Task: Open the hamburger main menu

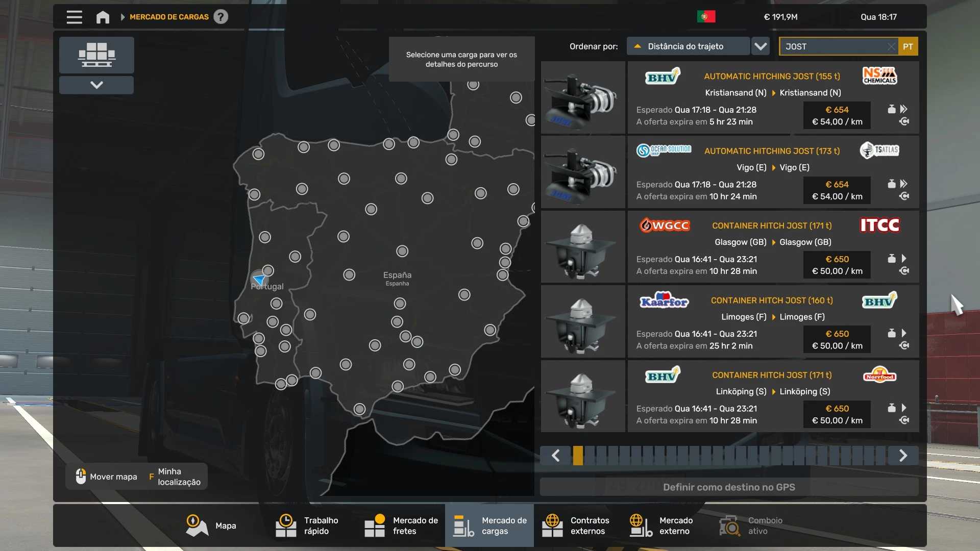Action: (x=74, y=17)
